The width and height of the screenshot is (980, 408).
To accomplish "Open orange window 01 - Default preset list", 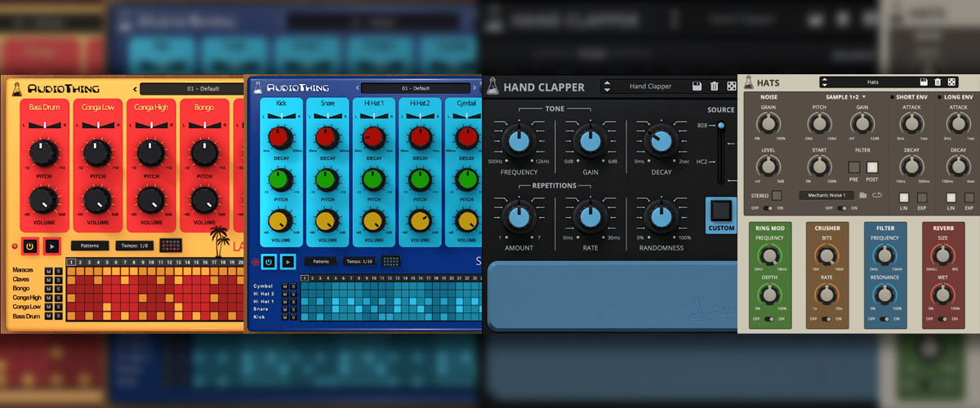I will (194, 88).
